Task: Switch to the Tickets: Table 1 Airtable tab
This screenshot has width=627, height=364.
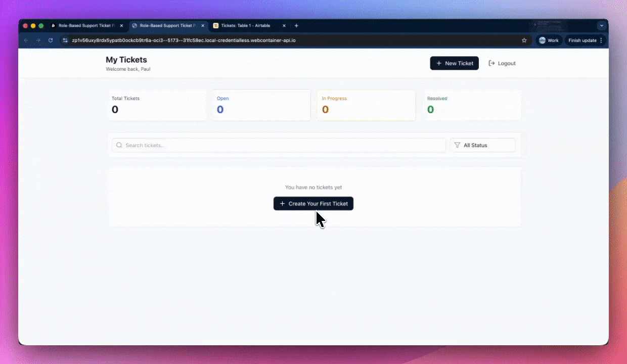Action: pyautogui.click(x=246, y=25)
